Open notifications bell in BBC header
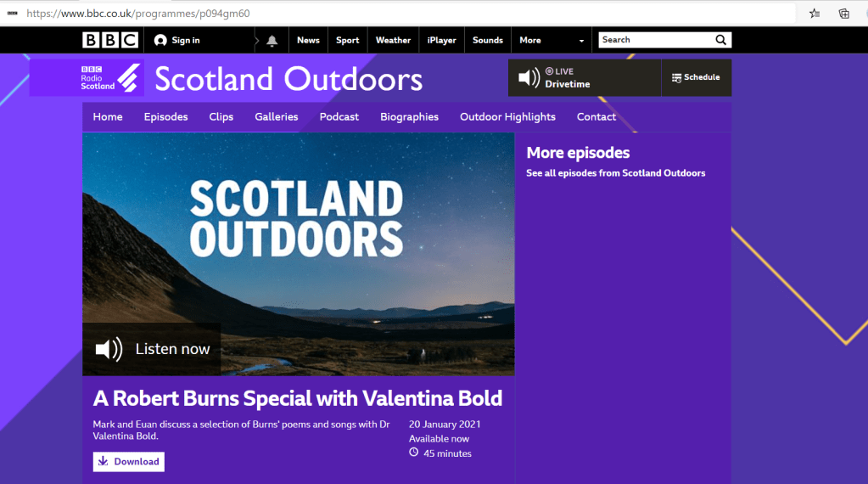This screenshot has height=484, width=868. click(x=272, y=41)
